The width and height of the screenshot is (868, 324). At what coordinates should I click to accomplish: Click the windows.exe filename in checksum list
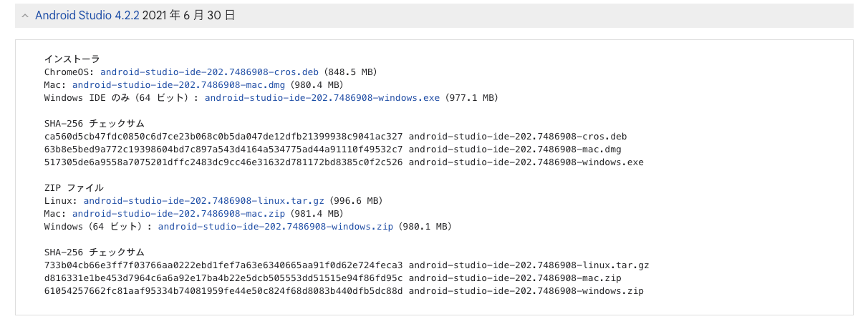tap(526, 162)
